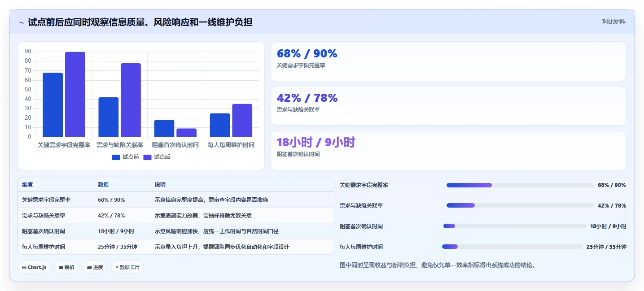644x291 pixels.
Task: Toggle the 试点后 legend swatch
Action: (x=147, y=157)
